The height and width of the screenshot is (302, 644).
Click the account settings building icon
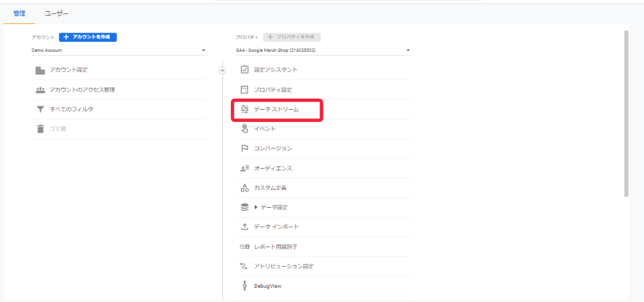click(40, 70)
